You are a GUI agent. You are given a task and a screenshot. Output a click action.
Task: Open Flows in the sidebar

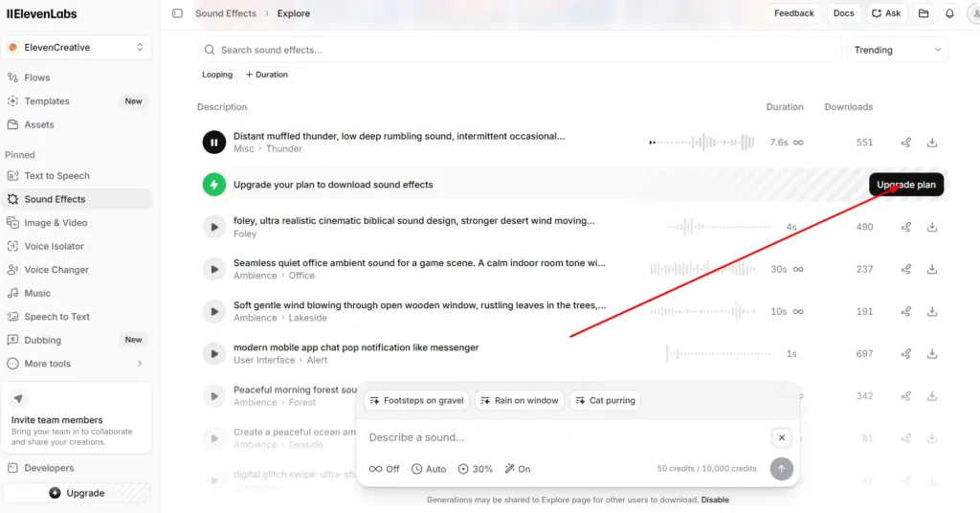click(77, 78)
